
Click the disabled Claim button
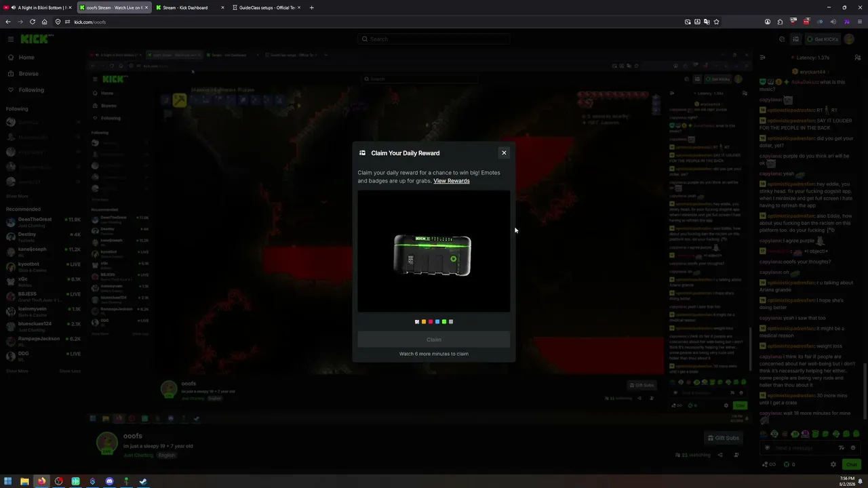tap(434, 340)
